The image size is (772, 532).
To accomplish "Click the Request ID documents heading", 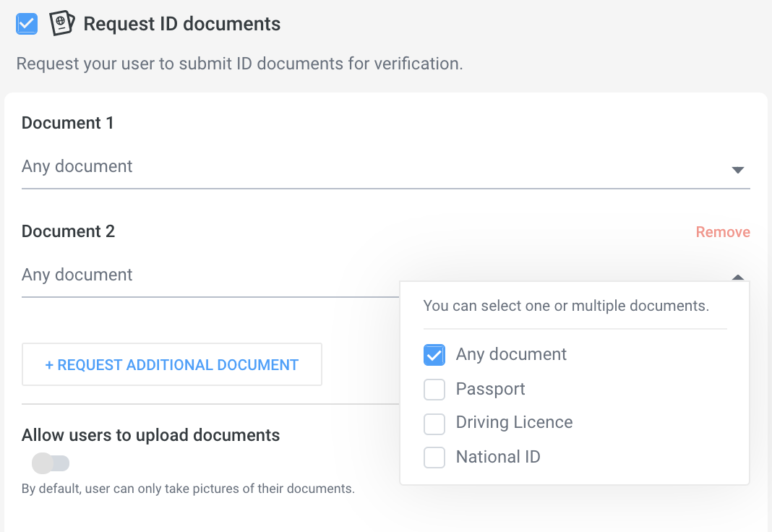I will point(181,24).
